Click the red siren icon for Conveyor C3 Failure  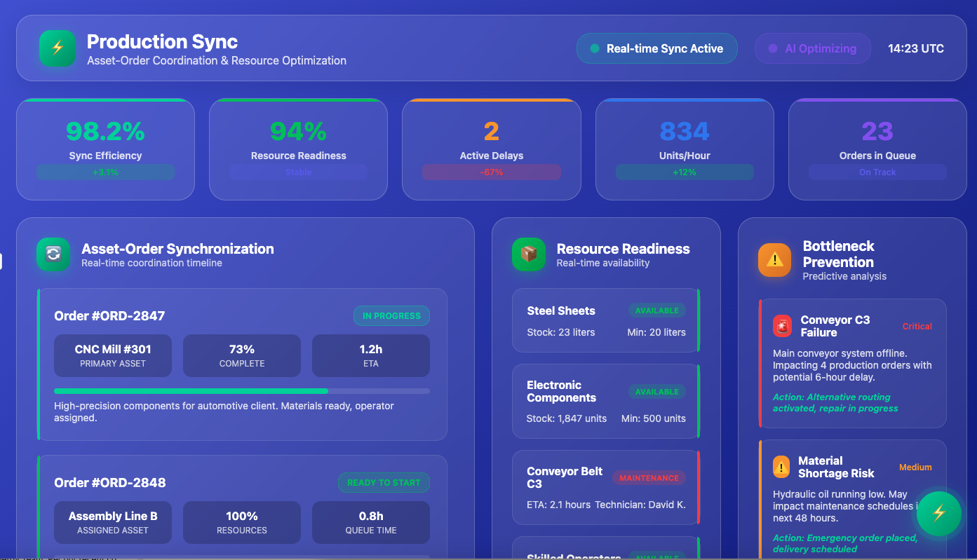point(782,326)
